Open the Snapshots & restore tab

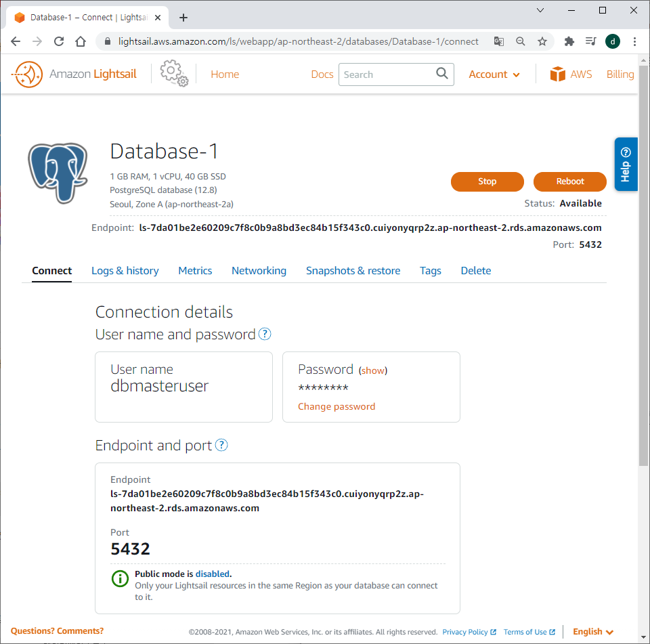point(353,270)
